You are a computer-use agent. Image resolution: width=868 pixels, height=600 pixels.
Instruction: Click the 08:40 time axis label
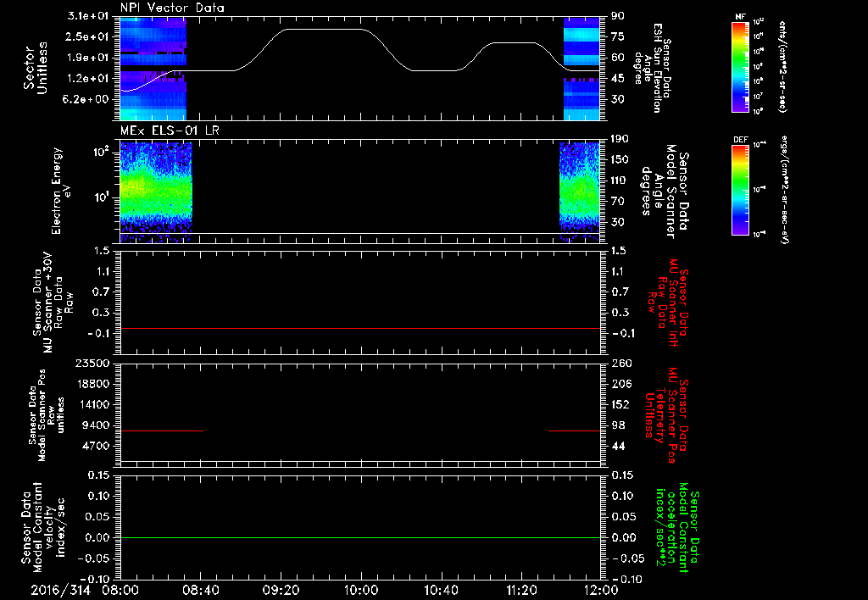click(x=200, y=590)
